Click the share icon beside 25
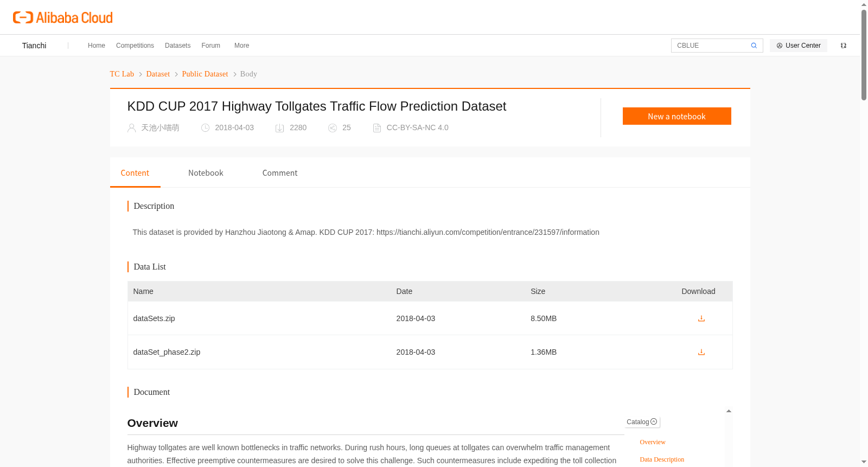 point(333,128)
